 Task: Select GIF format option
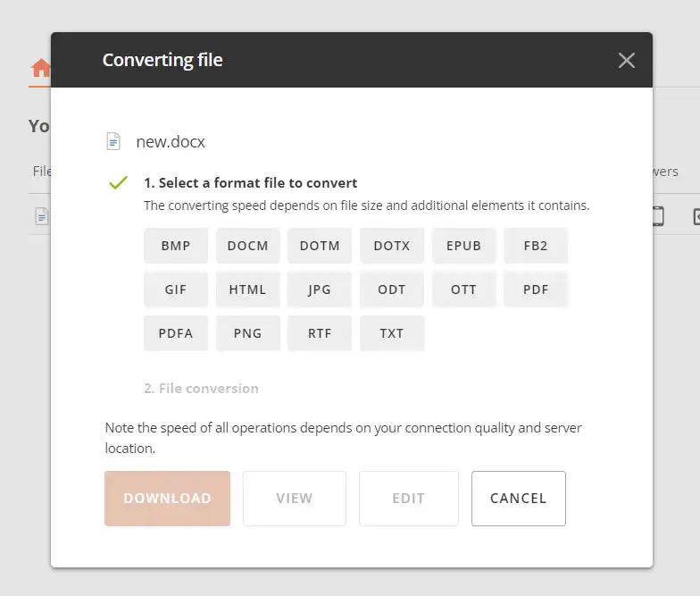[176, 290]
